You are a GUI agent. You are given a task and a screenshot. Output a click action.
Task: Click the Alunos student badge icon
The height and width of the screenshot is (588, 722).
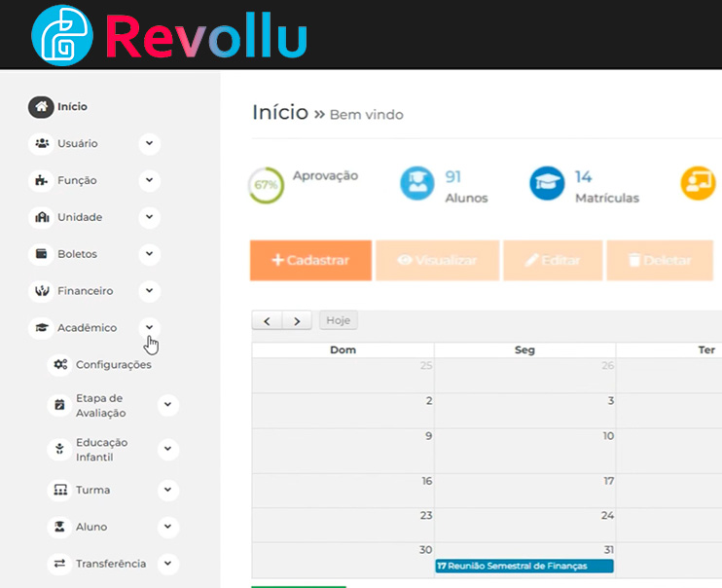click(417, 183)
